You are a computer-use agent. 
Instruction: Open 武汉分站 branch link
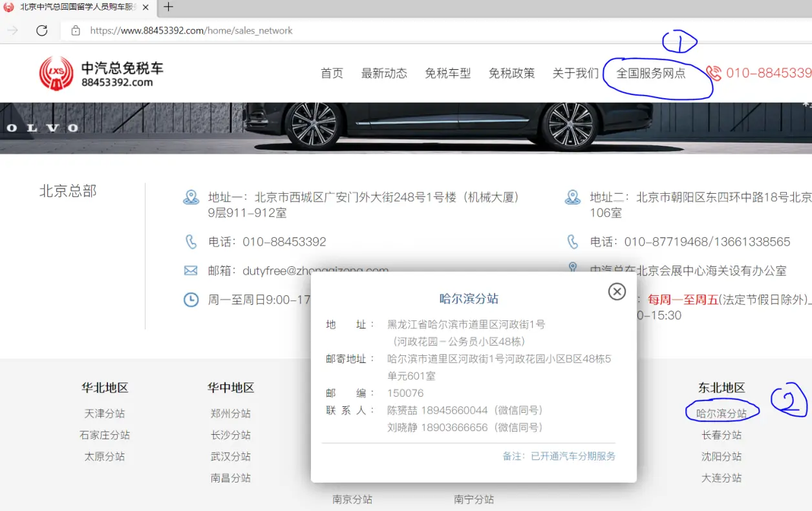(231, 456)
